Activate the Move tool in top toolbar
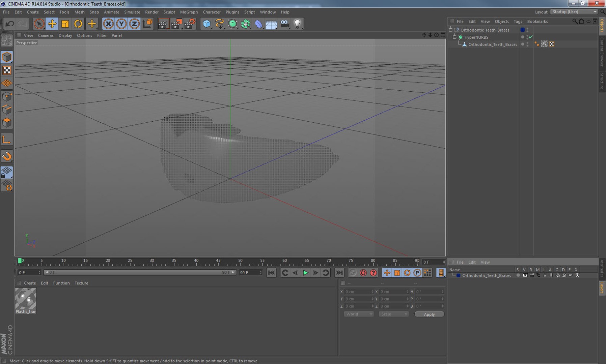Screen dimensions: 606x364 pyautogui.click(x=52, y=24)
